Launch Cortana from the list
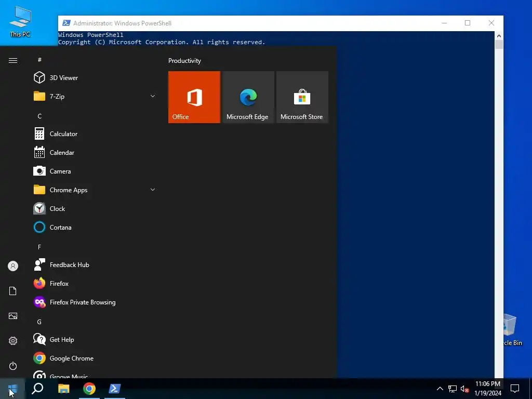Viewport: 532px width, 399px height. pyautogui.click(x=95, y=228)
